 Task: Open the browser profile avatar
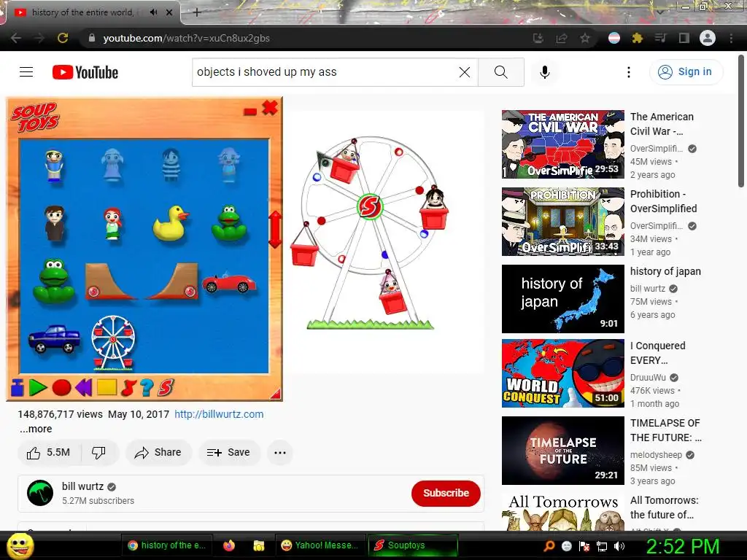coord(708,38)
